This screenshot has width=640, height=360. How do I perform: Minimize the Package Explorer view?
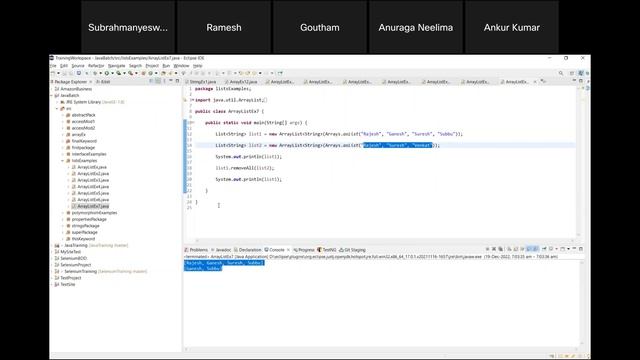pos(171,81)
